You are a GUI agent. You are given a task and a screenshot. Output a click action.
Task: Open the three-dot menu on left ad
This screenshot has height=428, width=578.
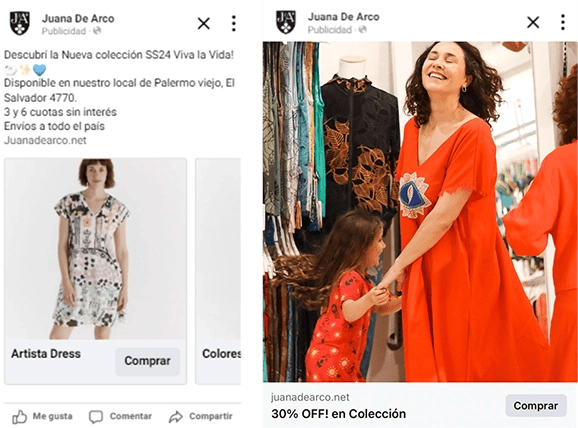233,23
